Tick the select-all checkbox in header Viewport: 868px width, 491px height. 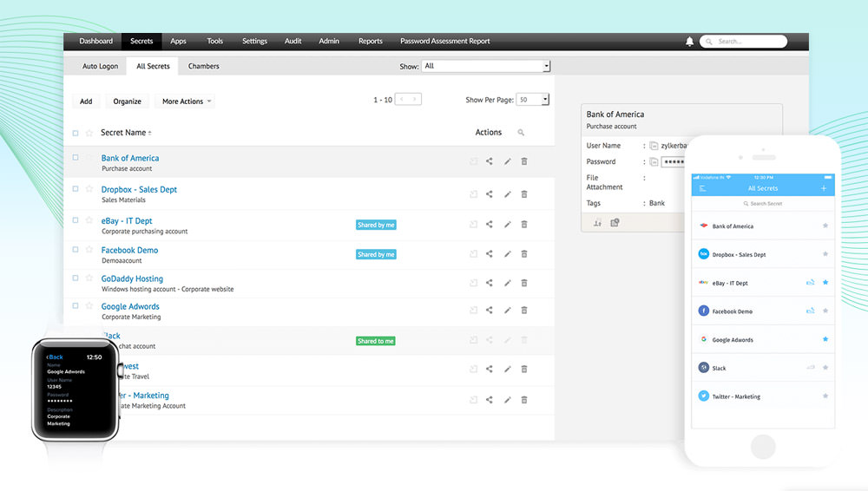(x=76, y=133)
